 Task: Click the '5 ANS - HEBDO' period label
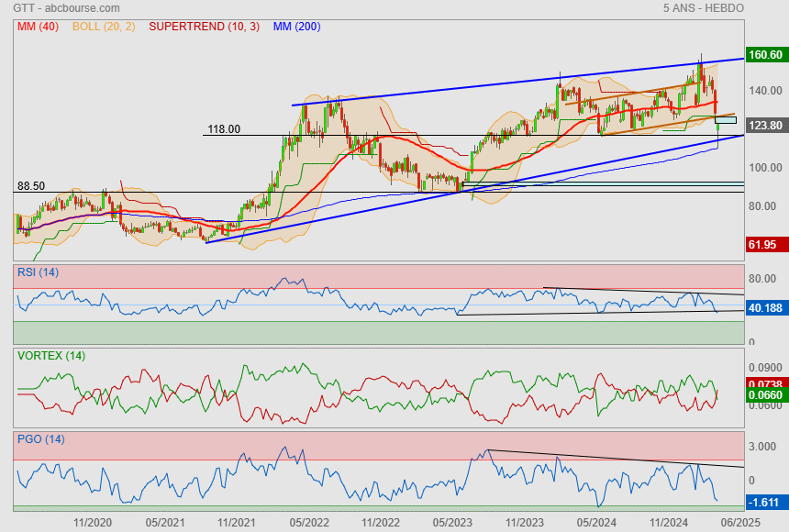(703, 8)
